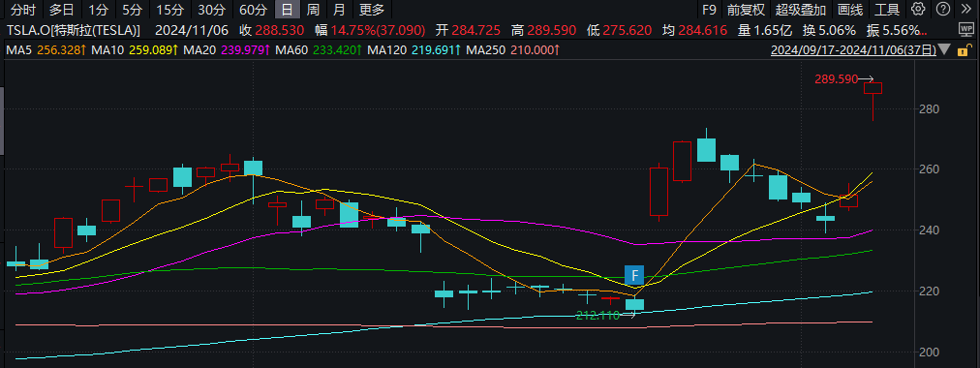
Task: Click the open price 284.725
Action: [x=475, y=31]
